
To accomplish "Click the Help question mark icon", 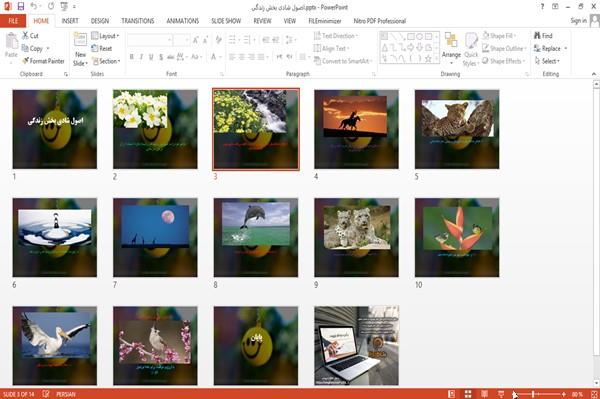I will (x=542, y=7).
